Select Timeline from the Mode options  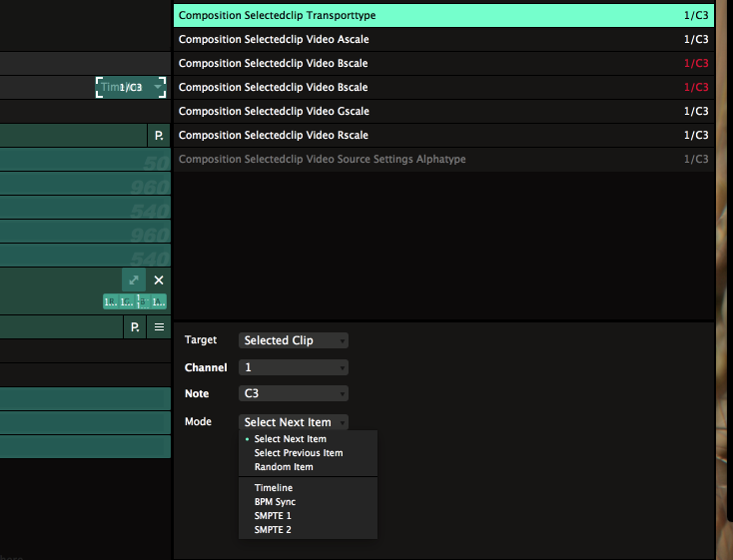pos(274,488)
